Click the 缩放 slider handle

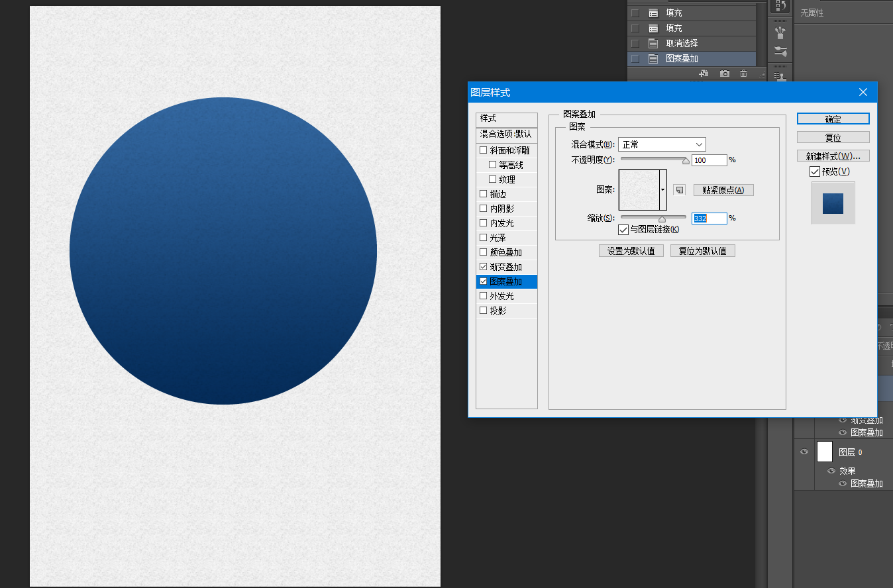tap(662, 219)
